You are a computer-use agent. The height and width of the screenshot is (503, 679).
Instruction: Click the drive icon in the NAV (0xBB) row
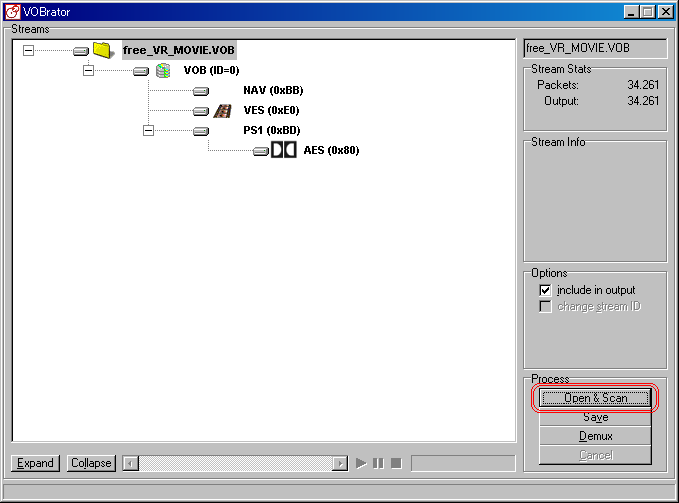[x=200, y=91]
